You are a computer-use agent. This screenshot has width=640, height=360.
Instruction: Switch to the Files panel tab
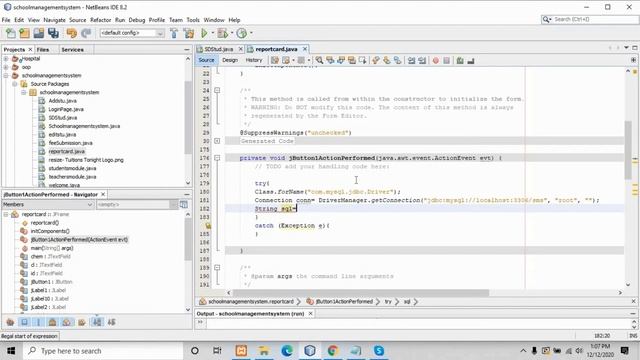pos(43,49)
